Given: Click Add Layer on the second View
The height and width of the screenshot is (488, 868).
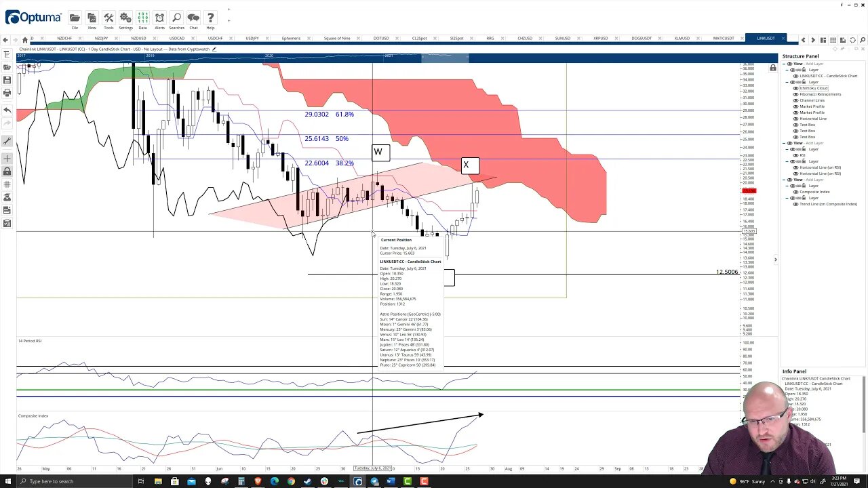Looking at the screenshot, I should coord(814,143).
